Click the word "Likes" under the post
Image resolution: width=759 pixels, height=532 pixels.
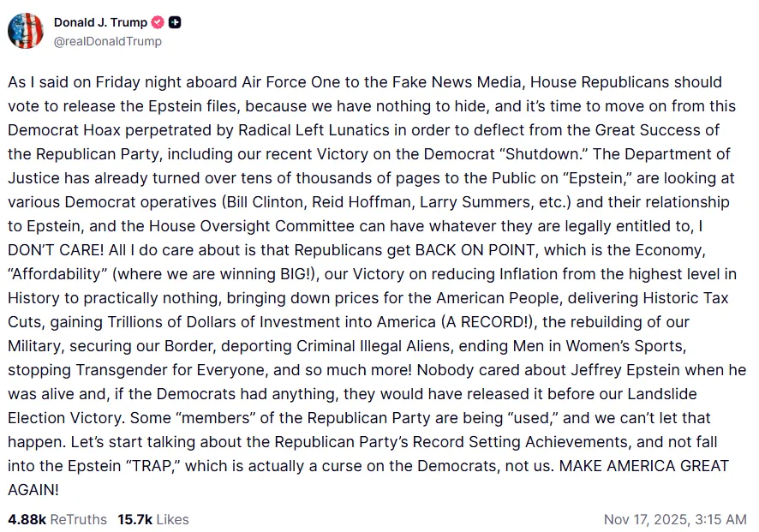(172, 519)
